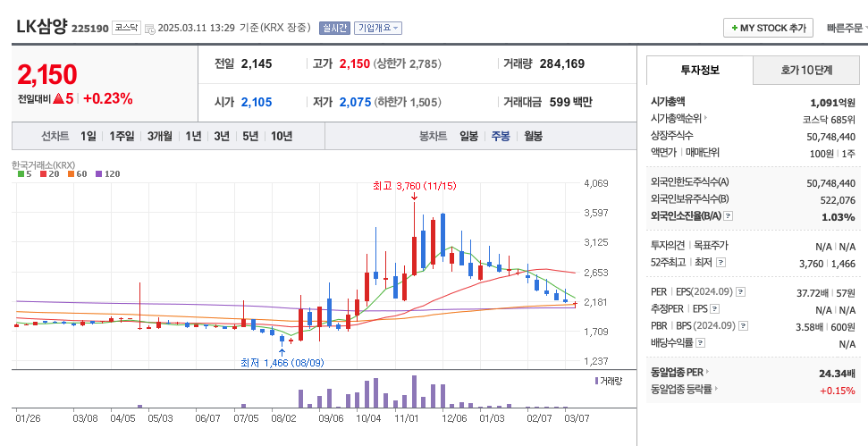Screen dimensions: 868x446
Task: Click the PER value 37.72배
Action: click(x=812, y=293)
